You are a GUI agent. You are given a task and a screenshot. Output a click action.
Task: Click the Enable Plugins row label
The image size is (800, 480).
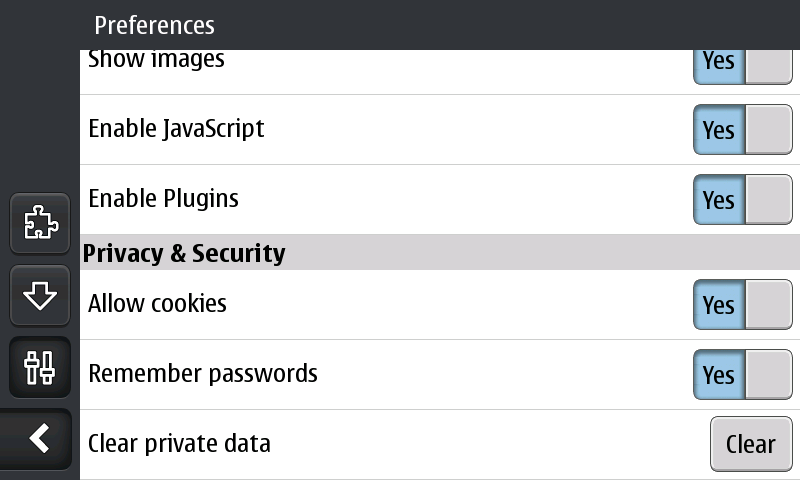(x=163, y=198)
